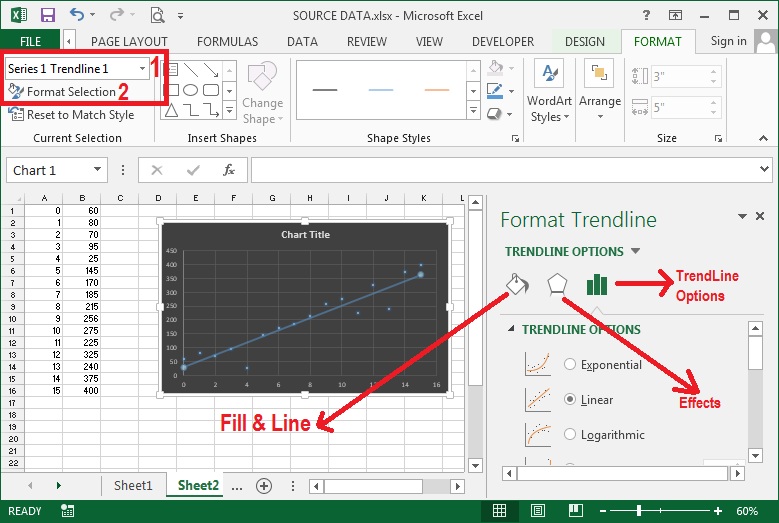Undo the last action
The height and width of the screenshot is (523, 779).
[x=77, y=15]
